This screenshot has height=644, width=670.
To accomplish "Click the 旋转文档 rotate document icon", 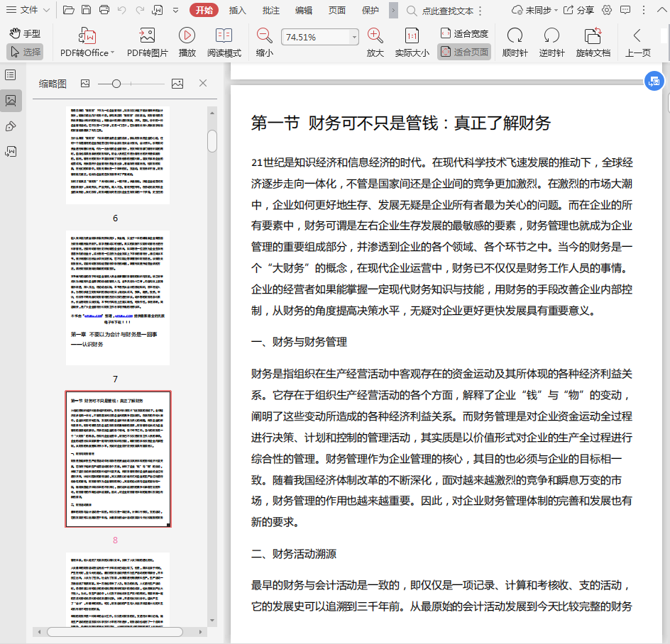I will point(593,35).
